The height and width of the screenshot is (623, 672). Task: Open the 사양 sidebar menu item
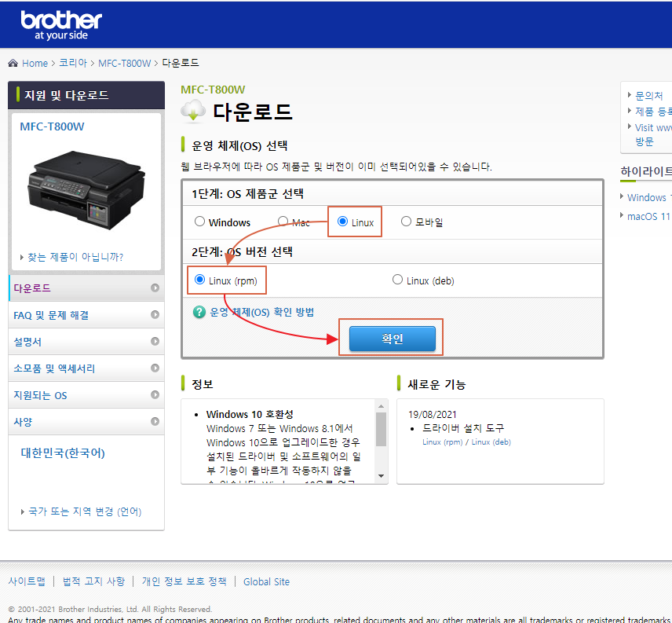(x=86, y=421)
